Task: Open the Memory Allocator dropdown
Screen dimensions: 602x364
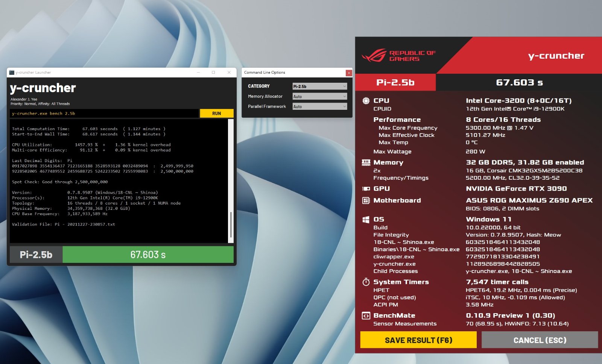Action: pyautogui.click(x=320, y=96)
